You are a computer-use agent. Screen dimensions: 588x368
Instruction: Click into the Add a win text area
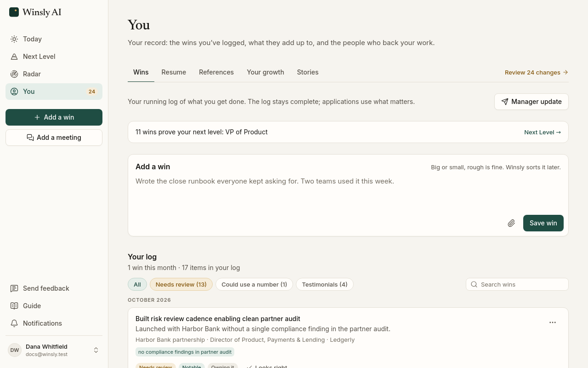pyautogui.click(x=348, y=193)
